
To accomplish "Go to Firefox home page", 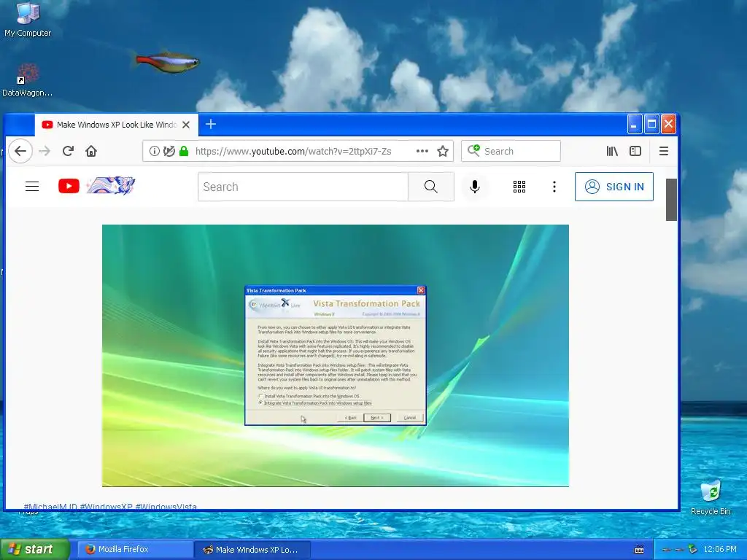I will pos(91,151).
